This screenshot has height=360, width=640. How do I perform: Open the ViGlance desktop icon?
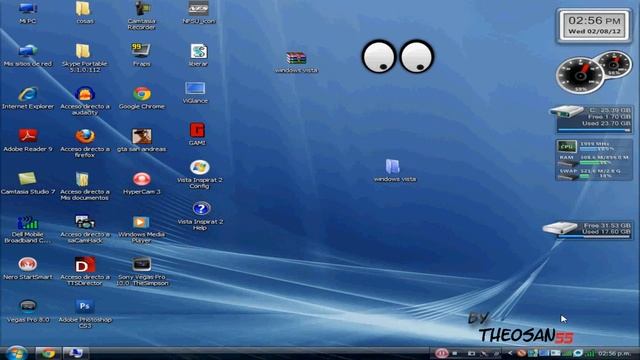[195, 92]
